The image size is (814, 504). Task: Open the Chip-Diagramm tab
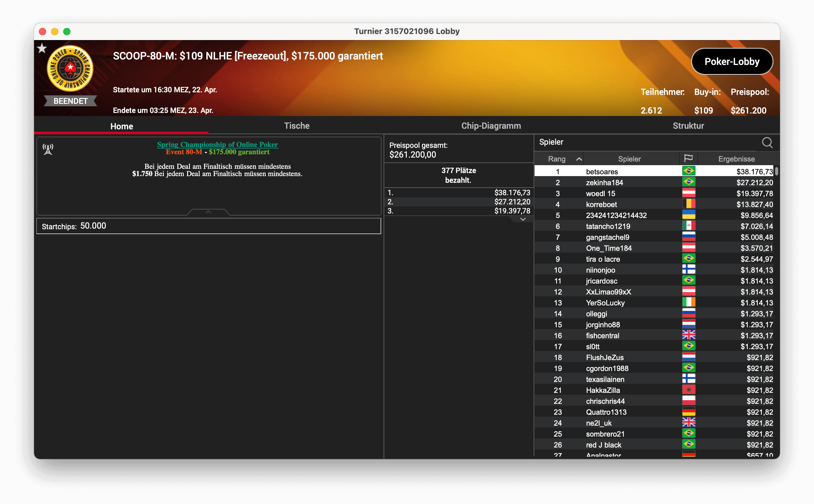coord(491,126)
